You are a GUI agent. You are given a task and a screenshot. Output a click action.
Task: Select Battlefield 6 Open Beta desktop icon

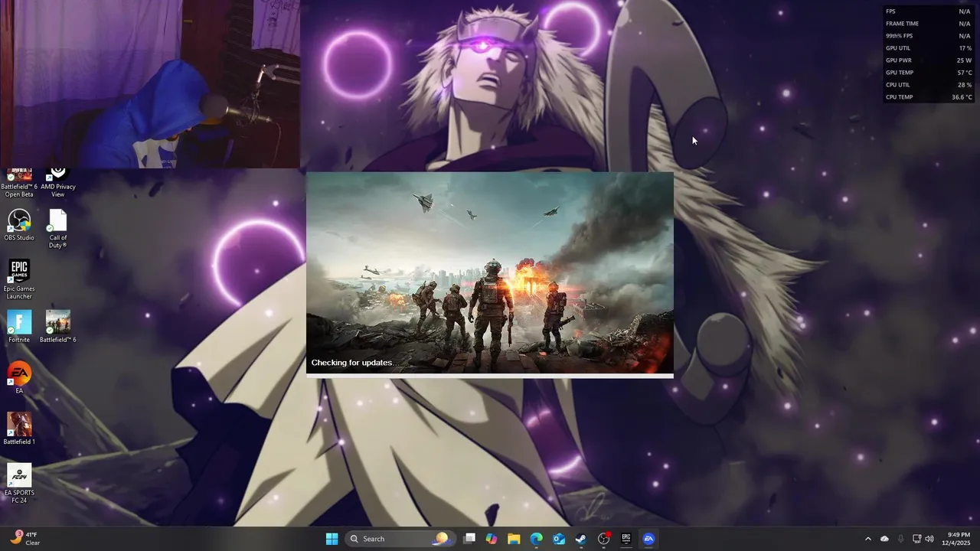pos(19,184)
